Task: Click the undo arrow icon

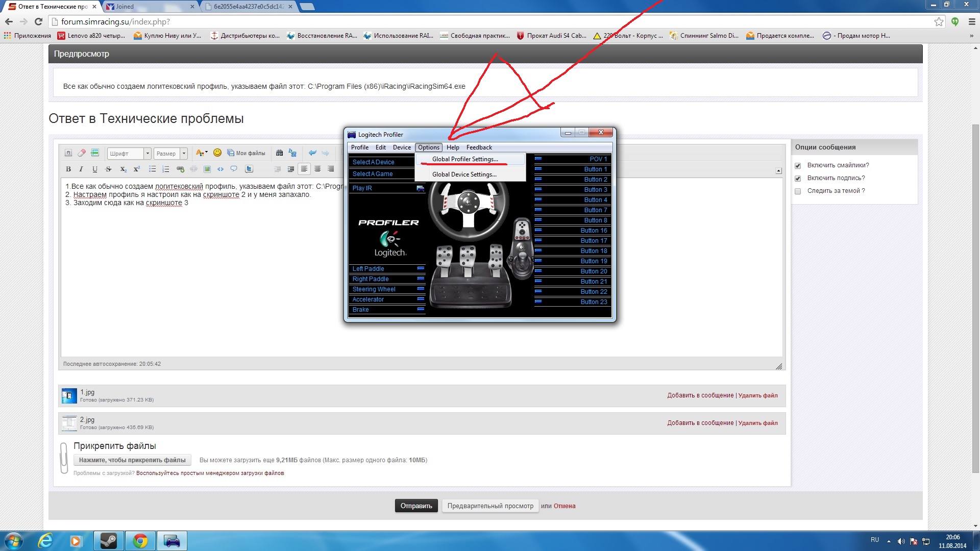Action: (x=312, y=153)
